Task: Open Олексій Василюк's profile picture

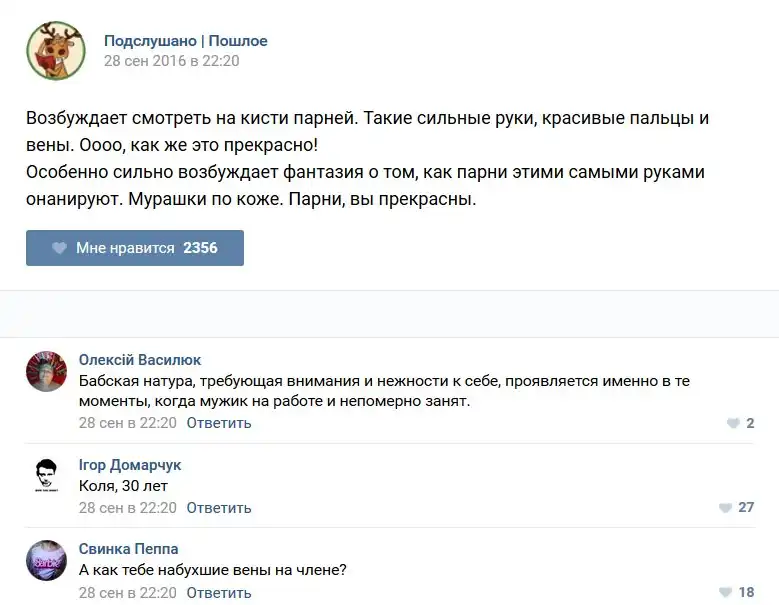Action: (46, 371)
